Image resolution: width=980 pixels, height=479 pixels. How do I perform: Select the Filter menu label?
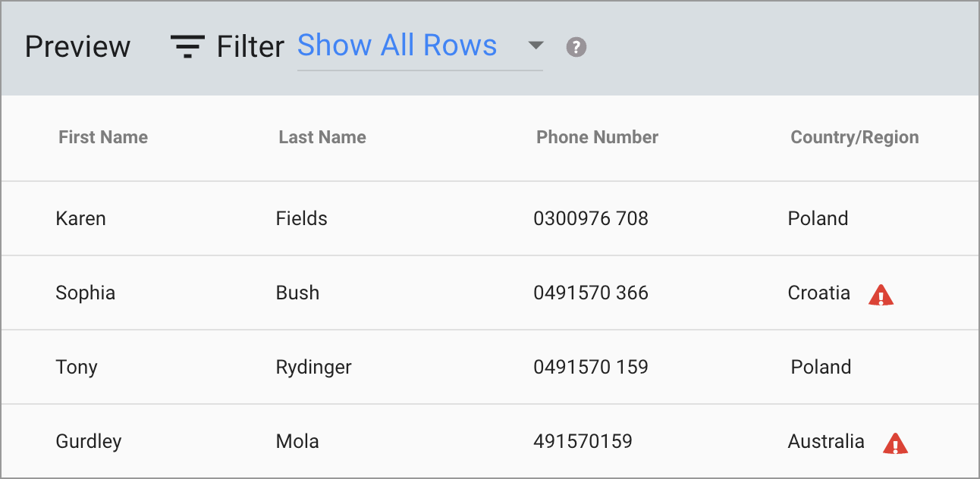(x=250, y=46)
